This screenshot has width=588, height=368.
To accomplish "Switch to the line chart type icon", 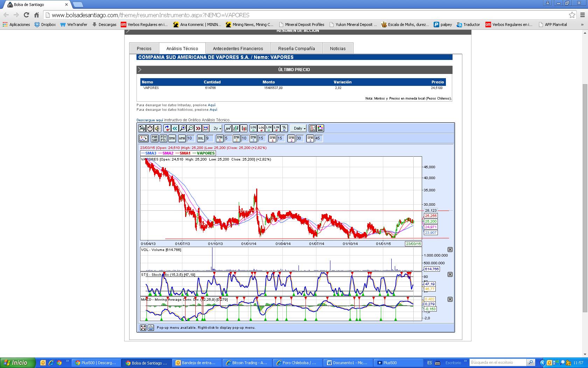I will (228, 128).
